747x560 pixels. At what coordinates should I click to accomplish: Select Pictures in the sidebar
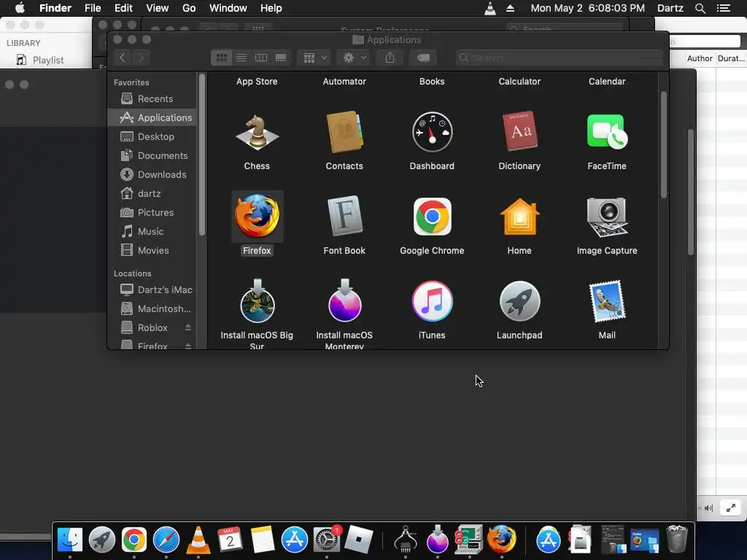click(x=152, y=212)
